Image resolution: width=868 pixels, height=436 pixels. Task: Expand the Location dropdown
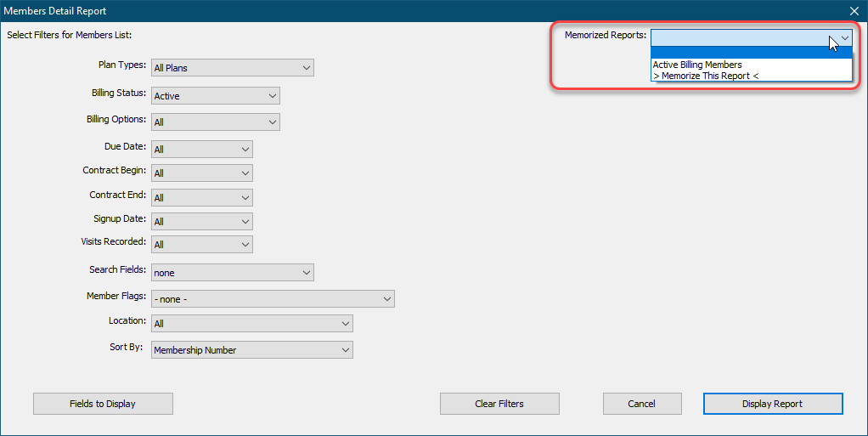251,324
